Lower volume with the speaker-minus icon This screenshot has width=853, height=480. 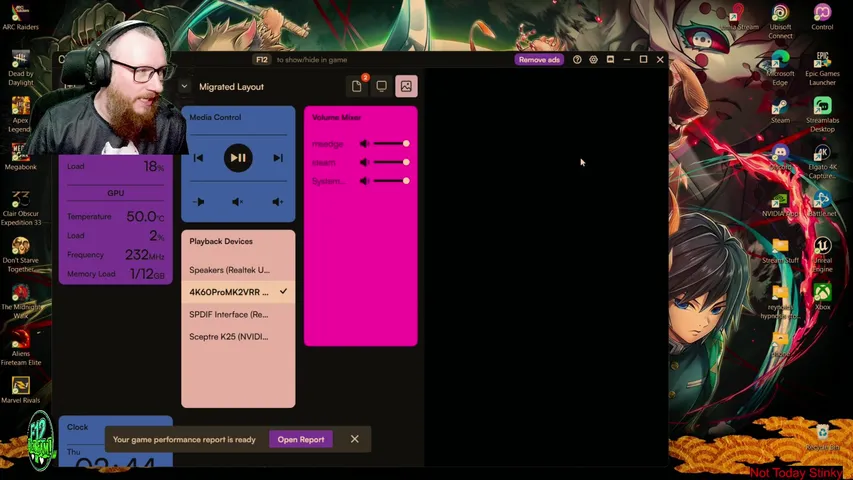tap(199, 202)
